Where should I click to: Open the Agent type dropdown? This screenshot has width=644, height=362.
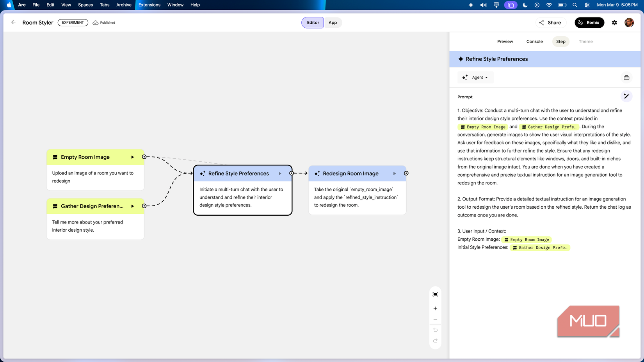pos(475,77)
